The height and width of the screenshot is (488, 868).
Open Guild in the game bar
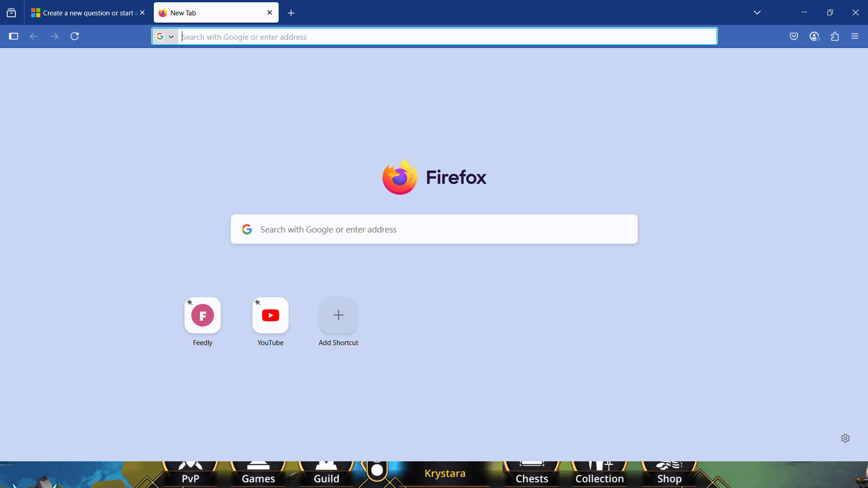pos(326,474)
